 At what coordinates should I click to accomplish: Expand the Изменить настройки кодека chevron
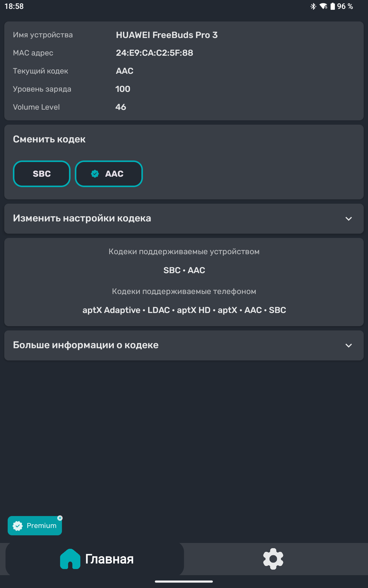[x=348, y=219]
